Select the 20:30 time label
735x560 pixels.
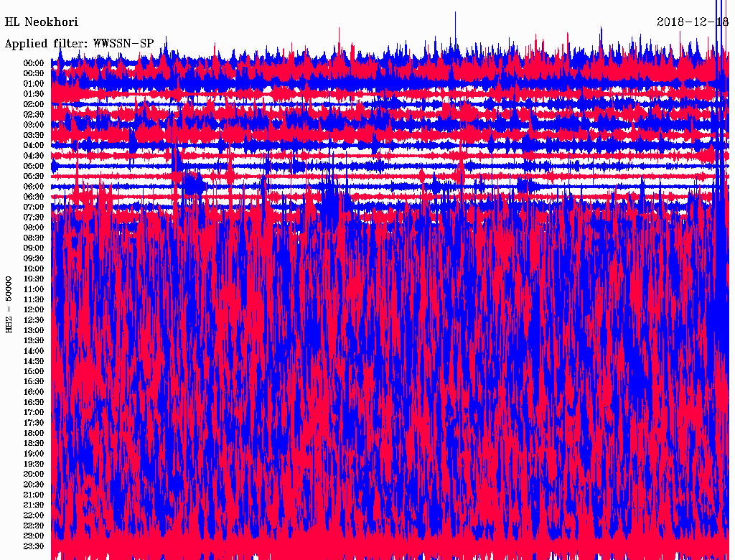(34, 485)
